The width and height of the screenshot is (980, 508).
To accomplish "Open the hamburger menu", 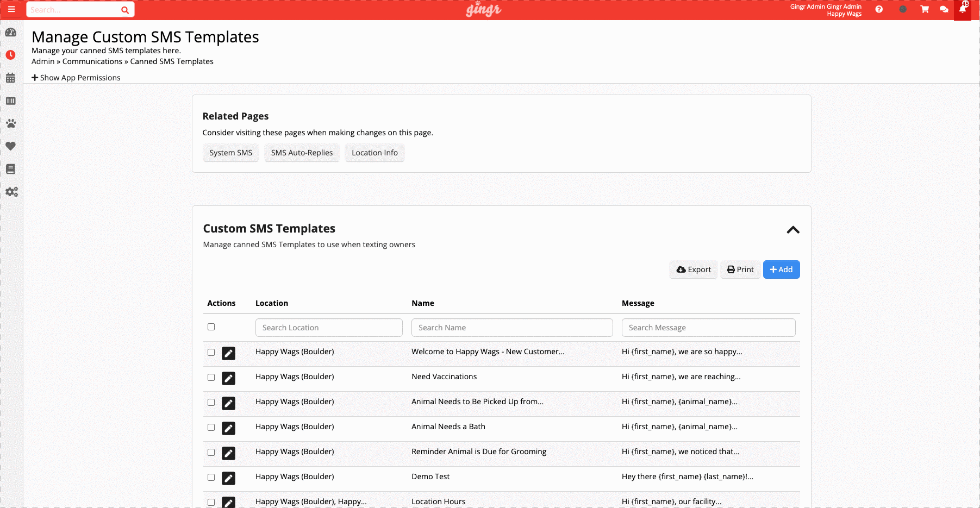I will 11,9.
